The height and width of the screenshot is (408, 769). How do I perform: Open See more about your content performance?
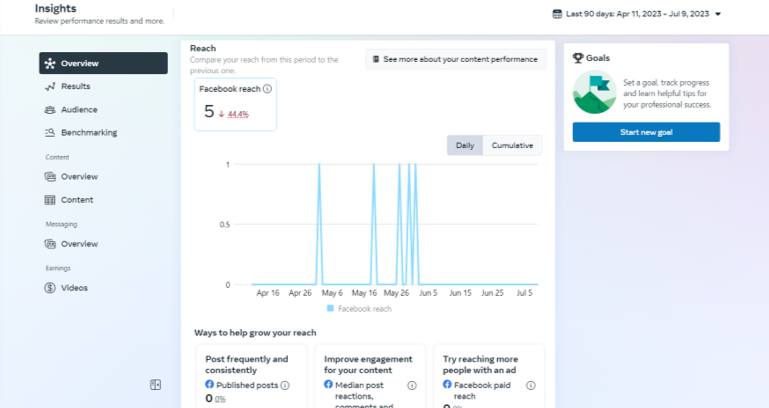(x=456, y=59)
